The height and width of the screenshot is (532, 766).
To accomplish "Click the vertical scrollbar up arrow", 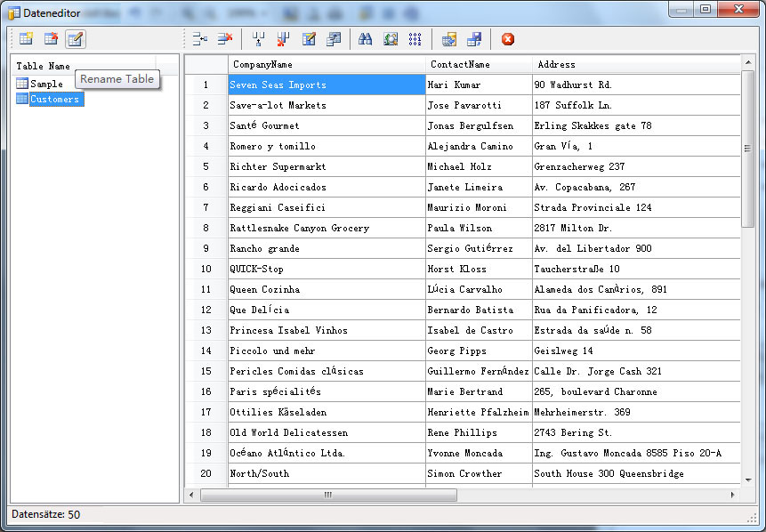I will pos(748,62).
